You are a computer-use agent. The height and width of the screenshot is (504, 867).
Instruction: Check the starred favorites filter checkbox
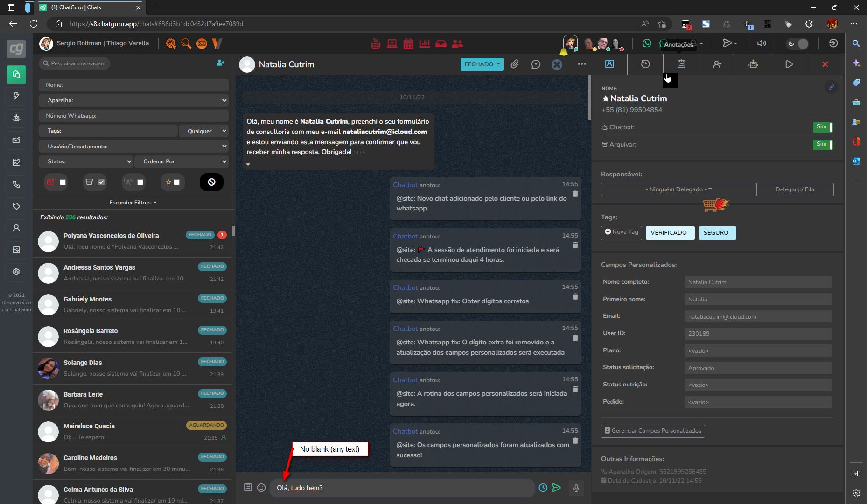(176, 182)
